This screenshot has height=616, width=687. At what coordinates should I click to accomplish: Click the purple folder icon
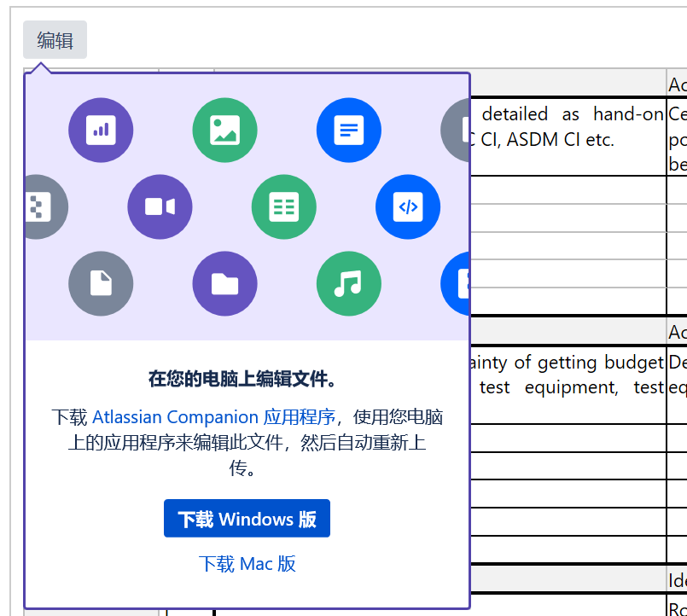224,283
